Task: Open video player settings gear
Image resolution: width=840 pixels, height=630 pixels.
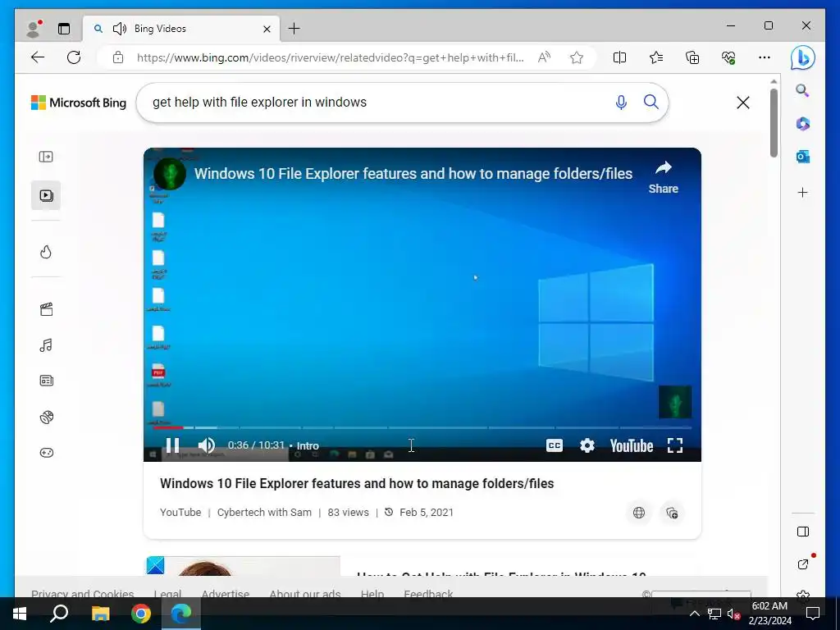Action: click(x=587, y=445)
